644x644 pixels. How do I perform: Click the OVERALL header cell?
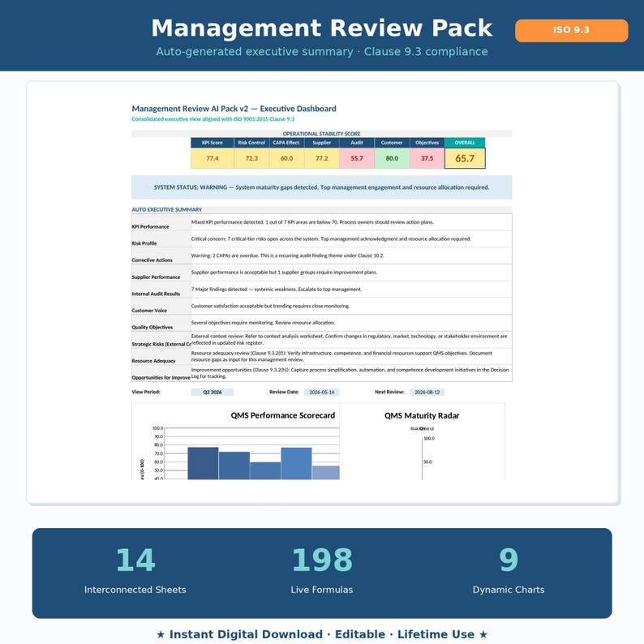tap(465, 143)
